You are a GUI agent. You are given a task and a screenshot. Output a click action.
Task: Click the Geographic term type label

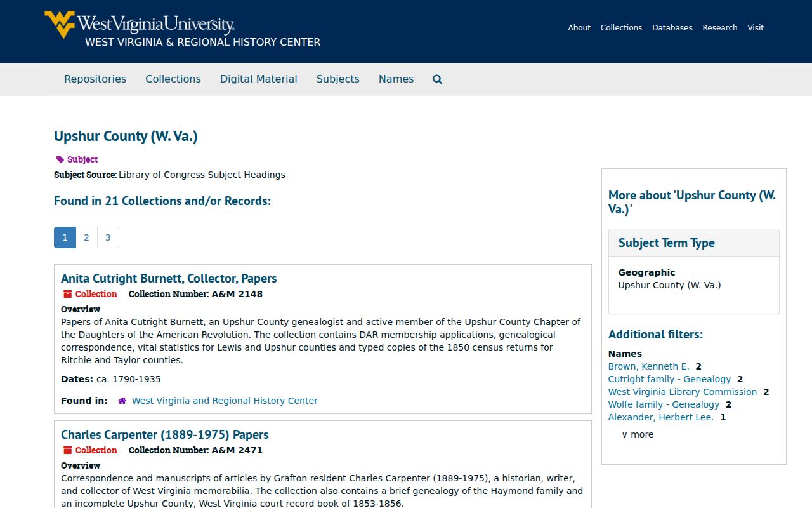click(x=646, y=272)
